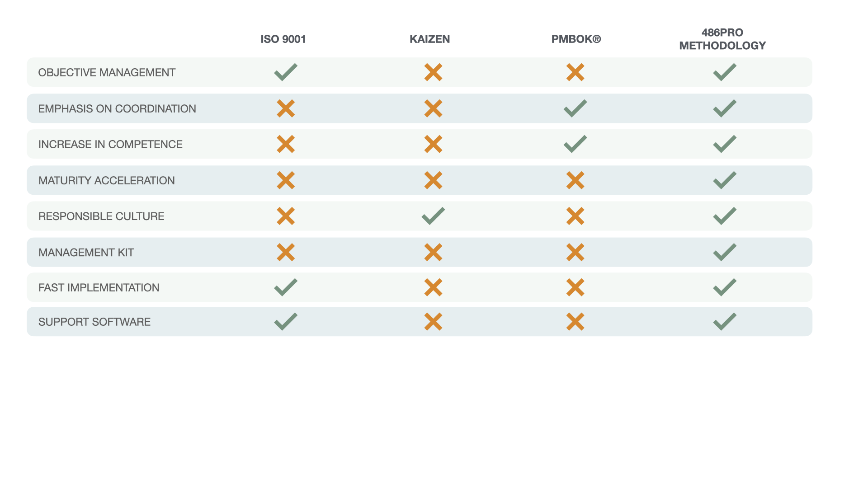Click ISO 9001 X mark for Management Kit
This screenshot has height=488, width=868.
(x=286, y=252)
